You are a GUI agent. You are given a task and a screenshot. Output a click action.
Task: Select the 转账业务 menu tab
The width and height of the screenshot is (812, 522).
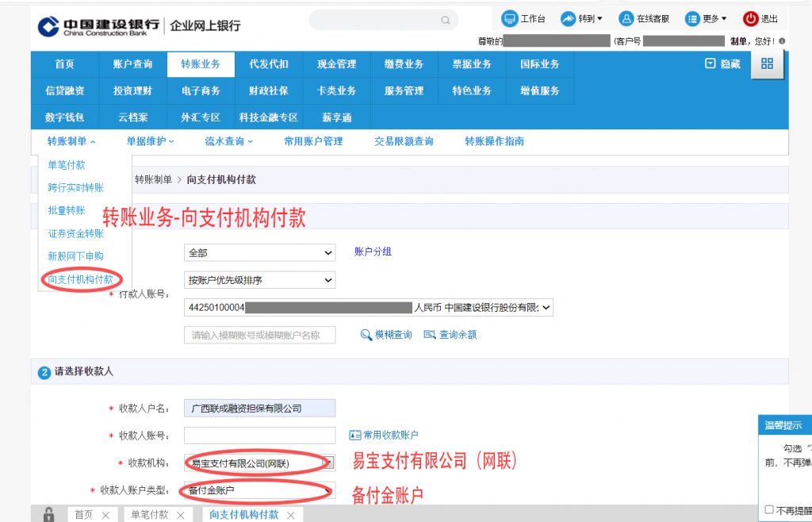pyautogui.click(x=201, y=64)
